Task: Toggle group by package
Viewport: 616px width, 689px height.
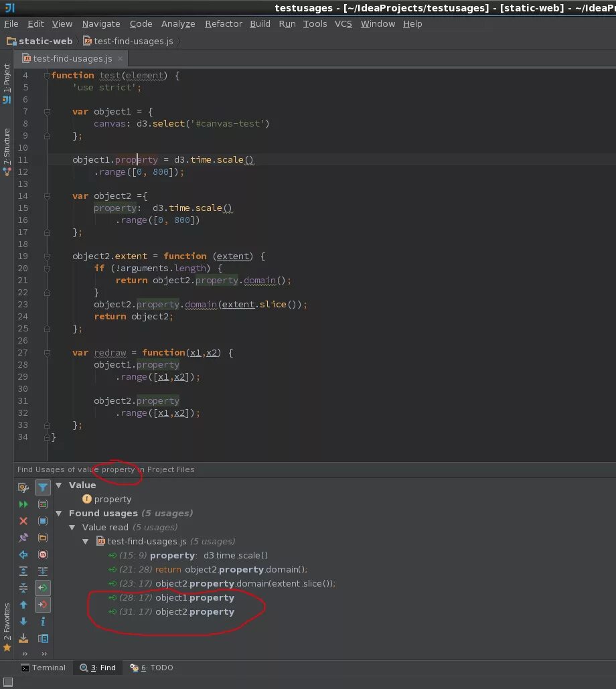Action: pyautogui.click(x=43, y=538)
